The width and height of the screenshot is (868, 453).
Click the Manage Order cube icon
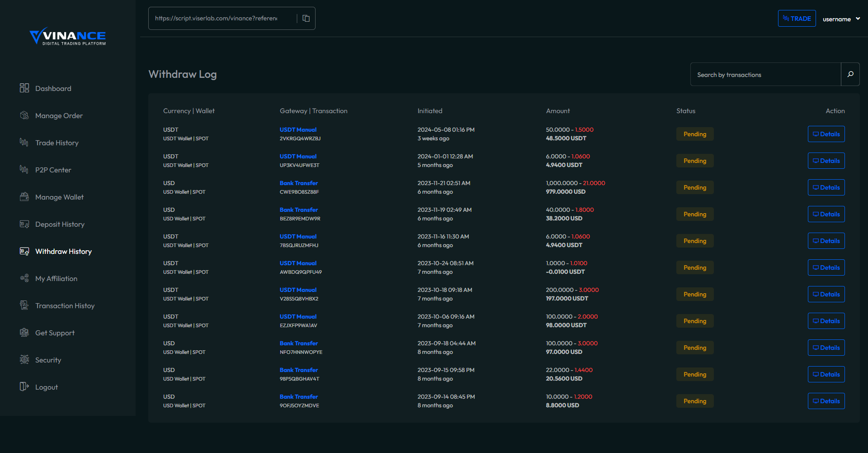click(24, 115)
